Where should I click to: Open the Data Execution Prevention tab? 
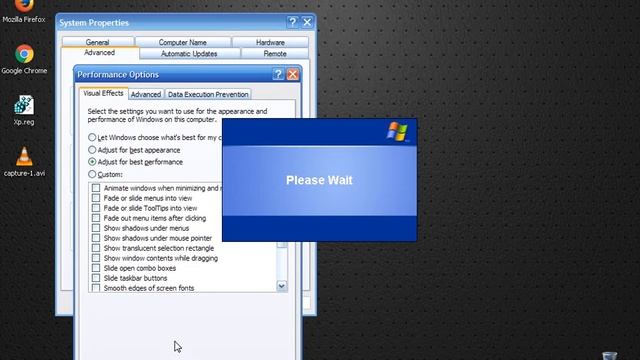coord(208,94)
